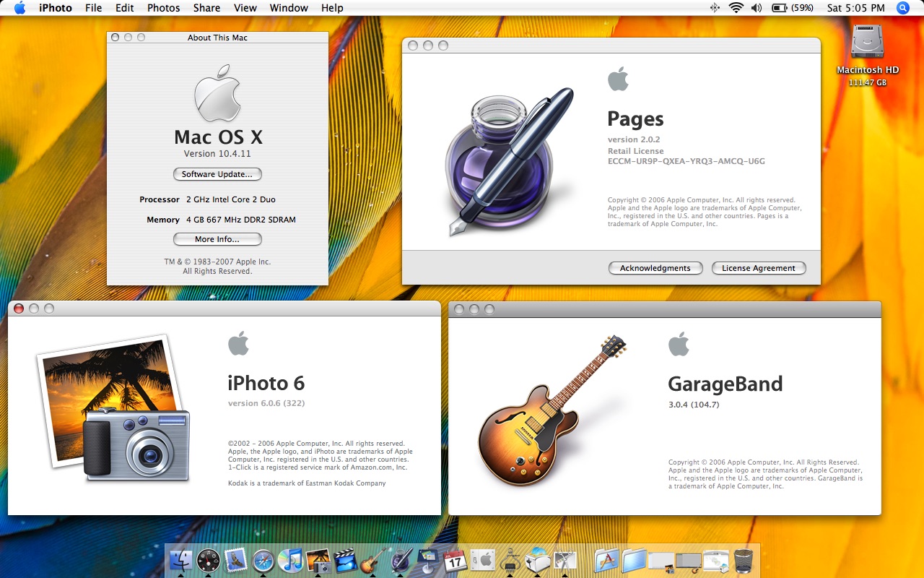Screen dimensions: 924x578
Task: Open the View menu
Action: (x=245, y=8)
